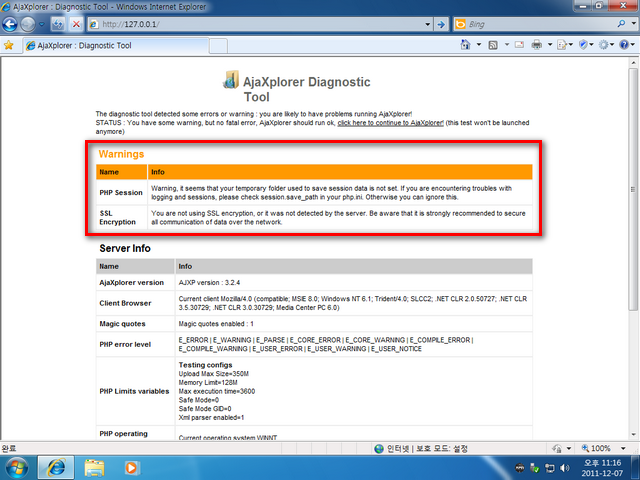The width and height of the screenshot is (640, 480).
Task: Select 'AJXP version : 3.2.4' text
Action: click(x=209, y=282)
